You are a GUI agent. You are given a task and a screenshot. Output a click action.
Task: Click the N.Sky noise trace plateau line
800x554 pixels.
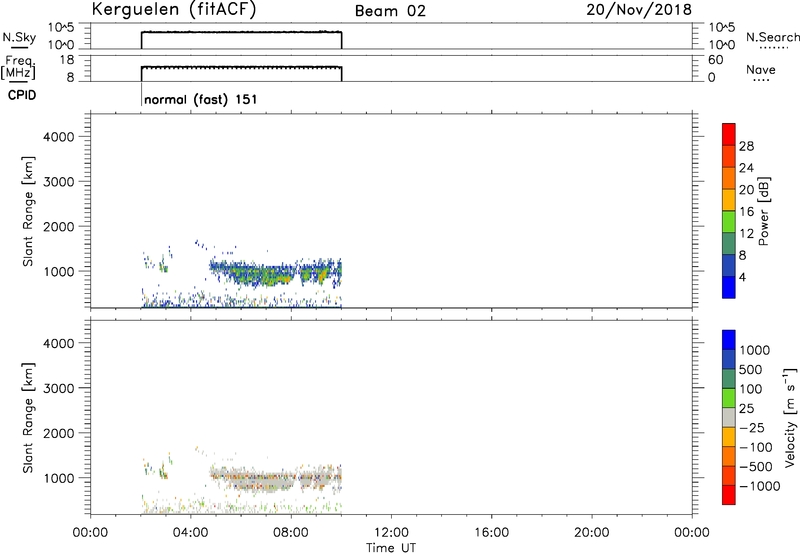241,32
